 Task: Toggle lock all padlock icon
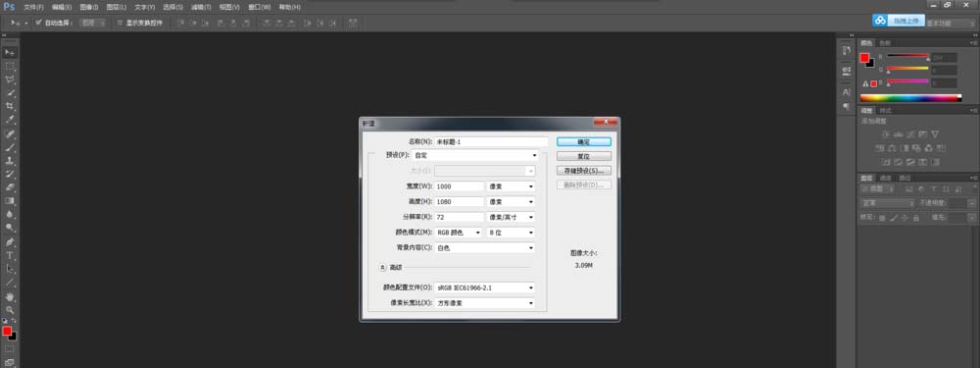click(915, 218)
